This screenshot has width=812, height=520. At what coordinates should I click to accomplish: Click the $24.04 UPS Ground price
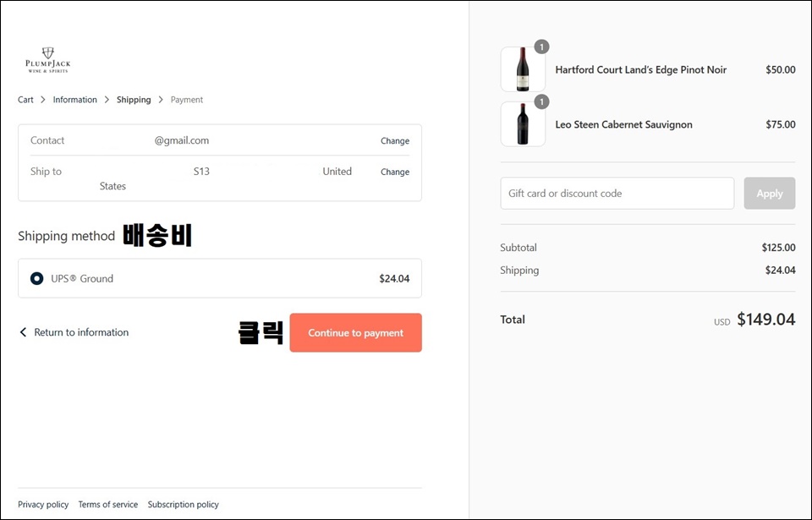(394, 279)
